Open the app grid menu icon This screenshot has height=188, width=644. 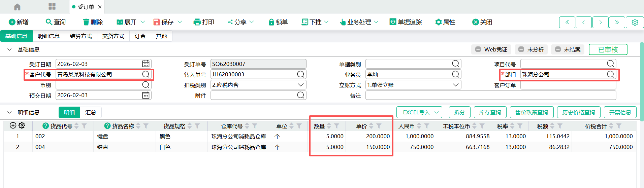pyautogui.click(x=52, y=6)
